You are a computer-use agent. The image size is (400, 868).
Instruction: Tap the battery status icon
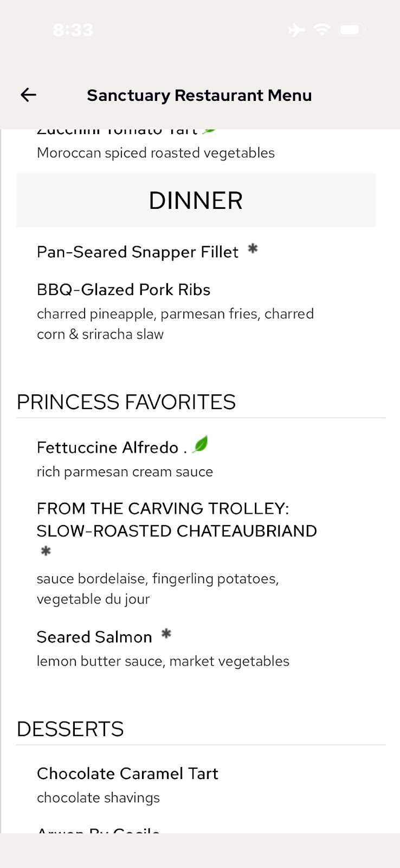pos(351,30)
